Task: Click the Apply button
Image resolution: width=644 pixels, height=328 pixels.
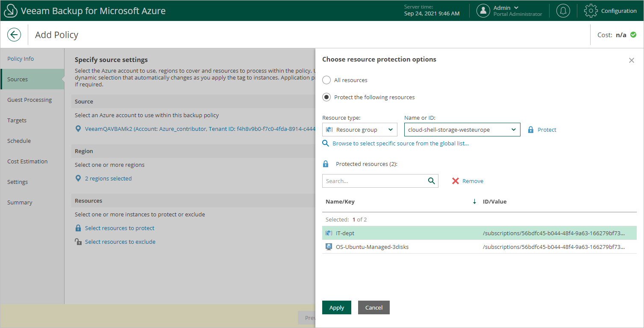Action: tap(337, 307)
